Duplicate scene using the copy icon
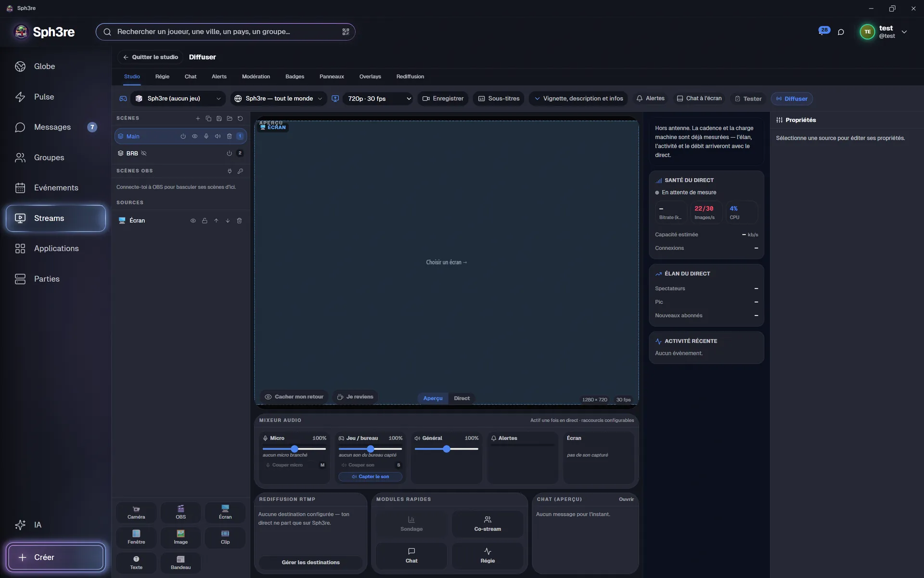The height and width of the screenshot is (578, 924). (x=208, y=118)
